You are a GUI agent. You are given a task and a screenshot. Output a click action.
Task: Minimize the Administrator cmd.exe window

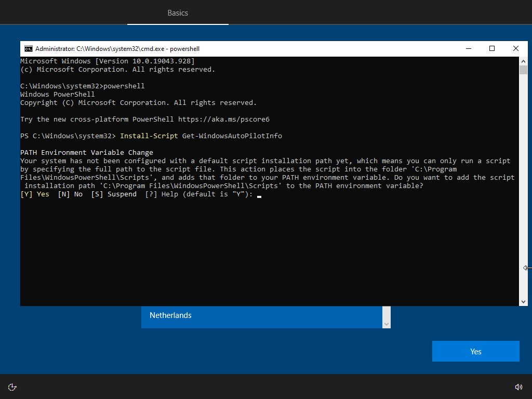469,49
